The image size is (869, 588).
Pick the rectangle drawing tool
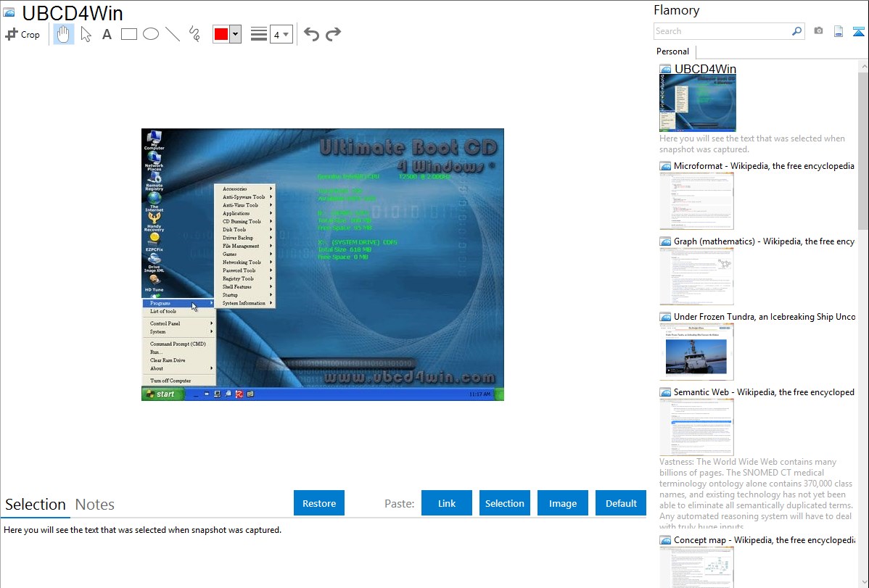coord(128,34)
